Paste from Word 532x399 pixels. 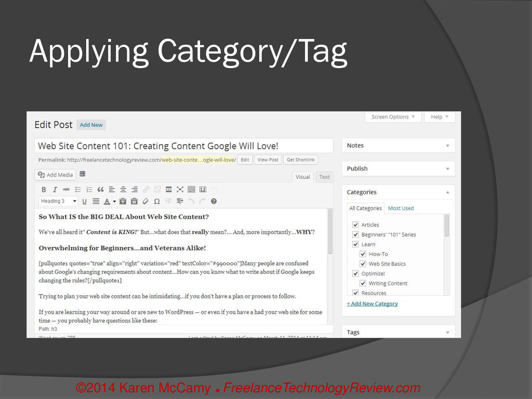pos(134,201)
